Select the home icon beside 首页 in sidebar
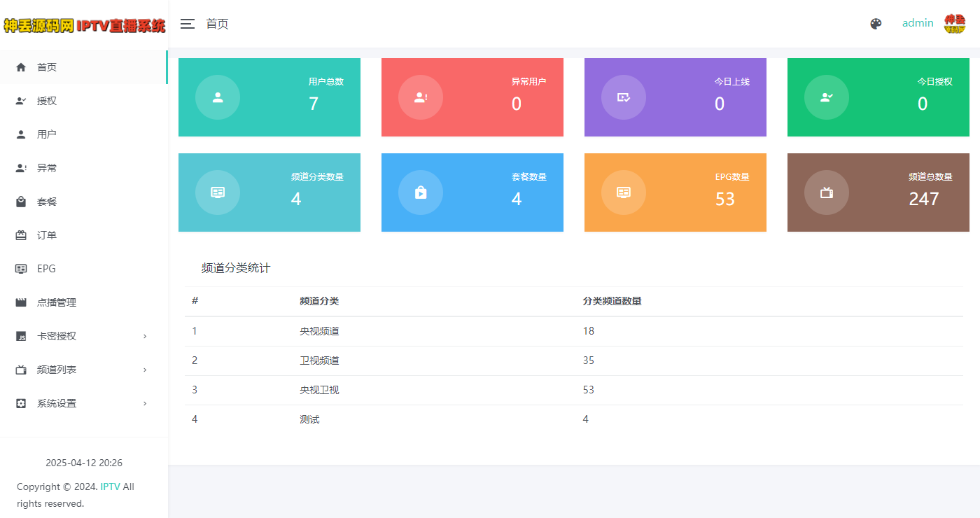This screenshot has width=980, height=518. point(21,66)
